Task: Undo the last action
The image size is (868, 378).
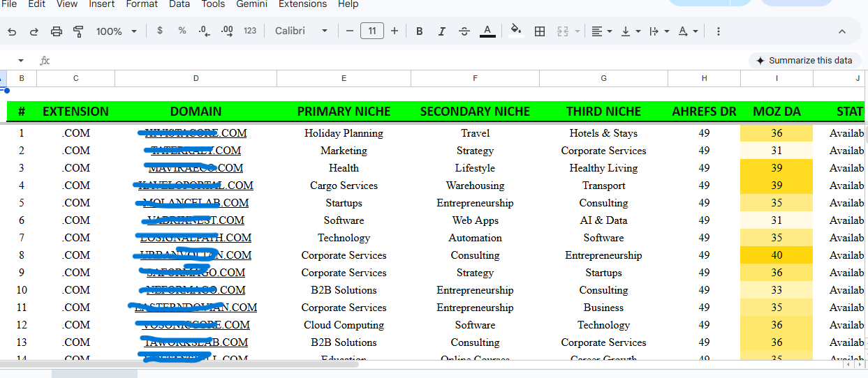Action: (12, 31)
